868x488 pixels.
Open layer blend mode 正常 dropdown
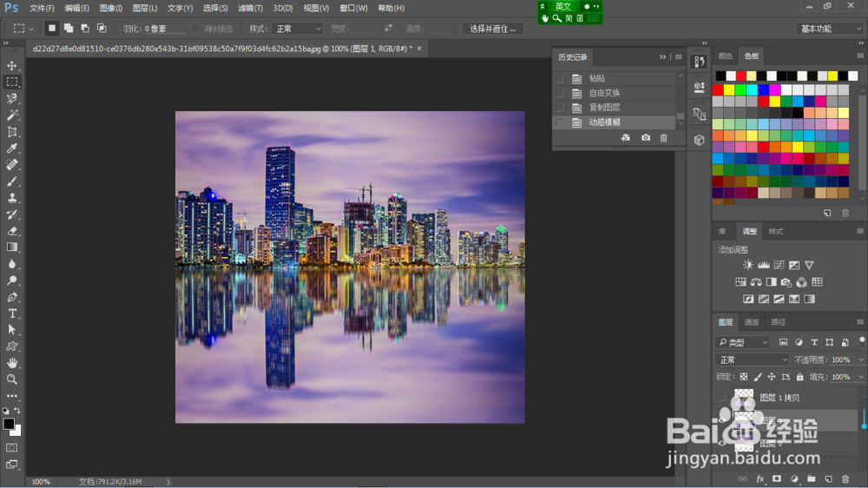coord(752,359)
